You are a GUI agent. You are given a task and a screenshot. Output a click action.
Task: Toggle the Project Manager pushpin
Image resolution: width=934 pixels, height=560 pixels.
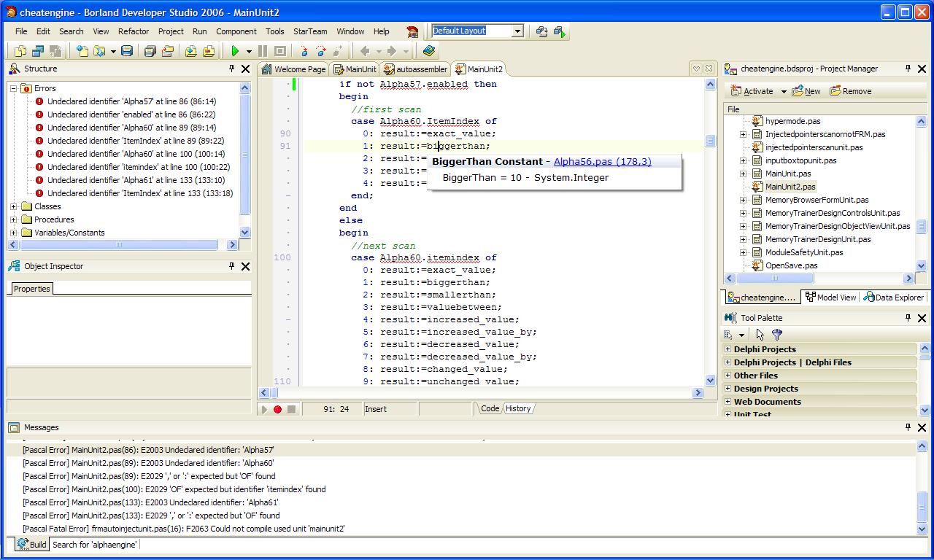click(908, 69)
